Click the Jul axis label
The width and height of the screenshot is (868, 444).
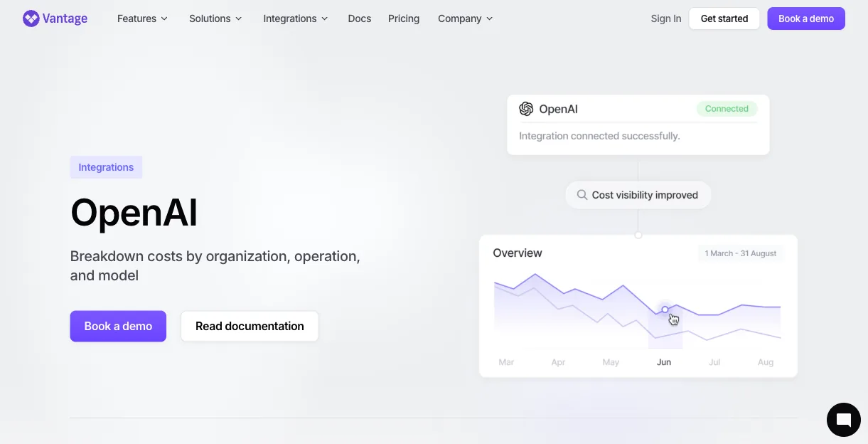pos(714,362)
